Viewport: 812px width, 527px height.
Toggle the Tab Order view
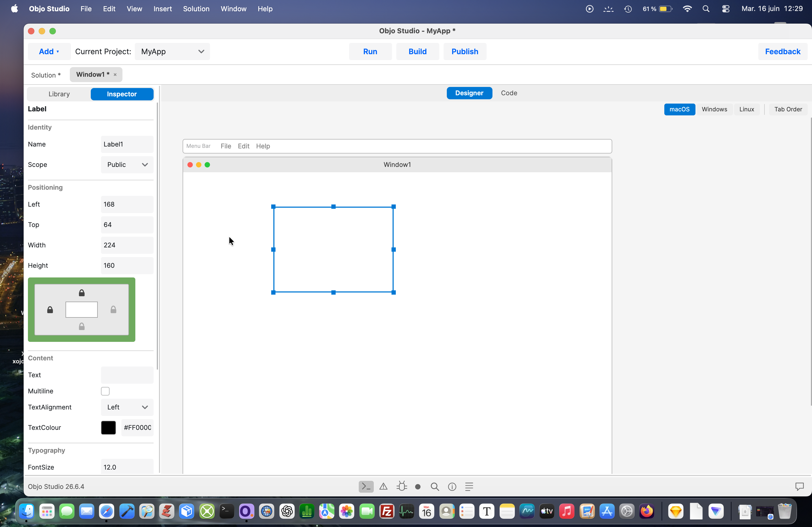[x=788, y=109]
